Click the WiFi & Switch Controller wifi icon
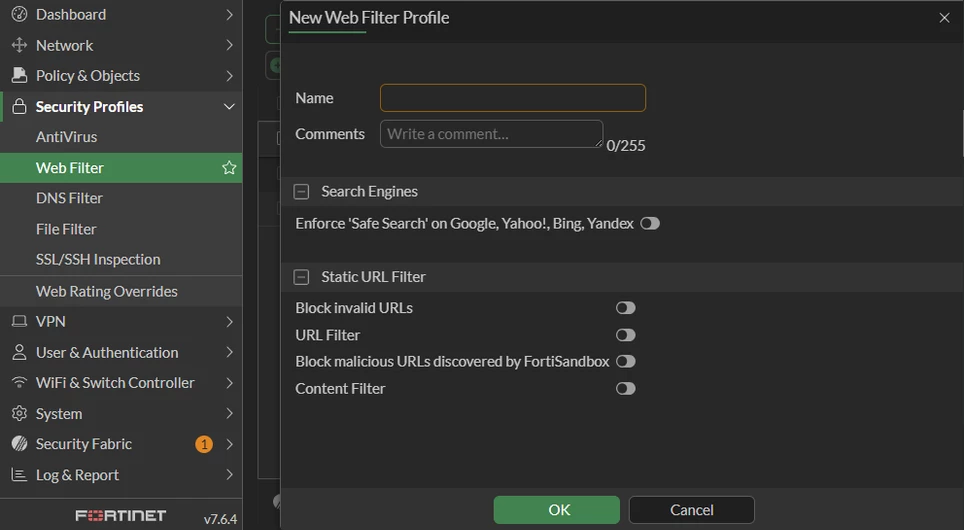Viewport: 964px width, 530px height. tap(19, 382)
